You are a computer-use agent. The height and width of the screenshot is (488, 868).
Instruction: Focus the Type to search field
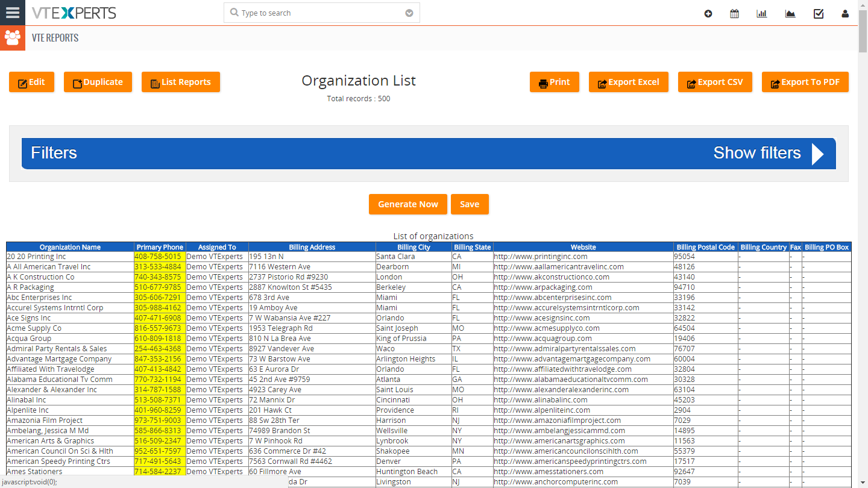coord(321,13)
